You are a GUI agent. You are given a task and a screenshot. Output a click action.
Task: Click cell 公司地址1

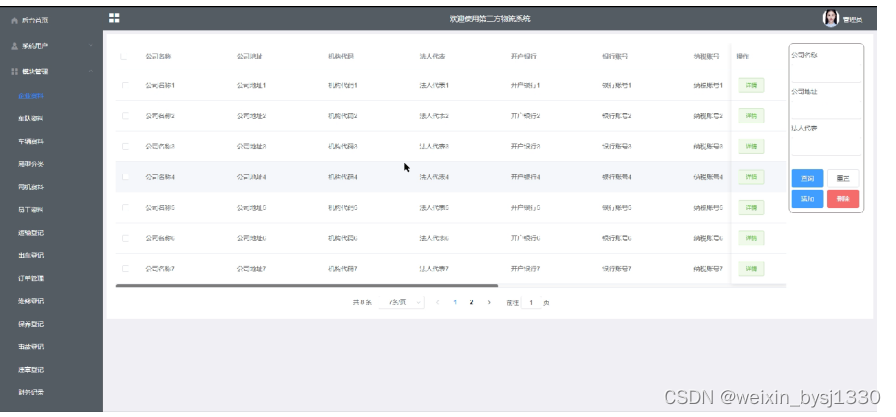coord(251,85)
